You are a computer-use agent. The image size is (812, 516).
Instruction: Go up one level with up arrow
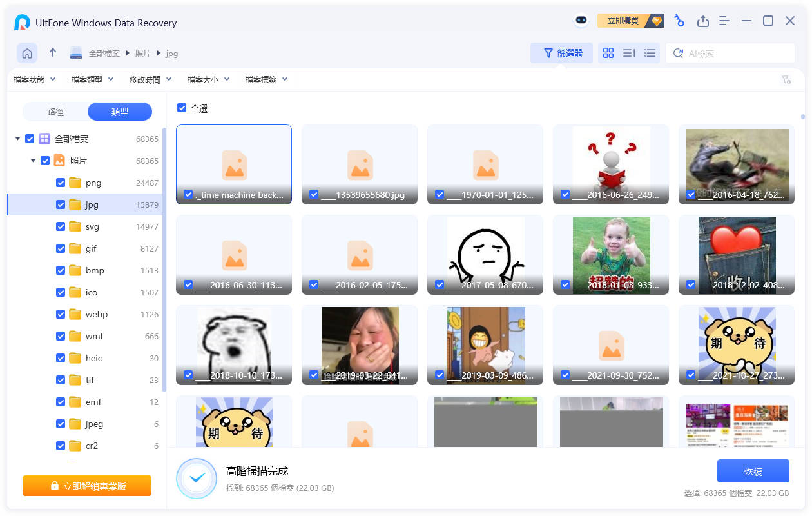[53, 53]
